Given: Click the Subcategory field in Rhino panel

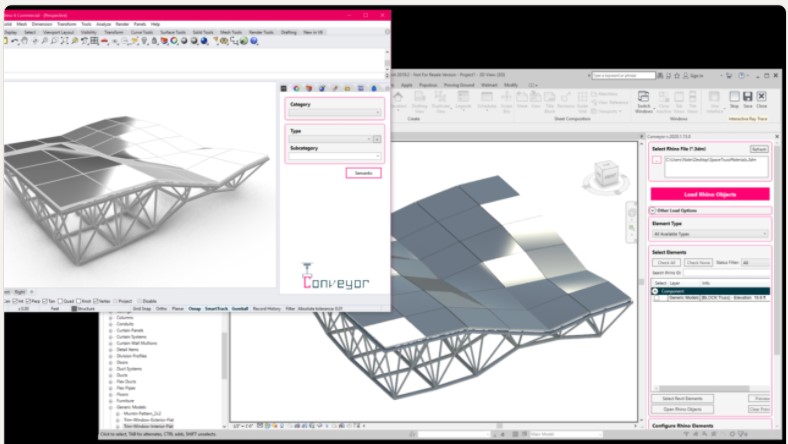Looking at the screenshot, I should (x=334, y=157).
